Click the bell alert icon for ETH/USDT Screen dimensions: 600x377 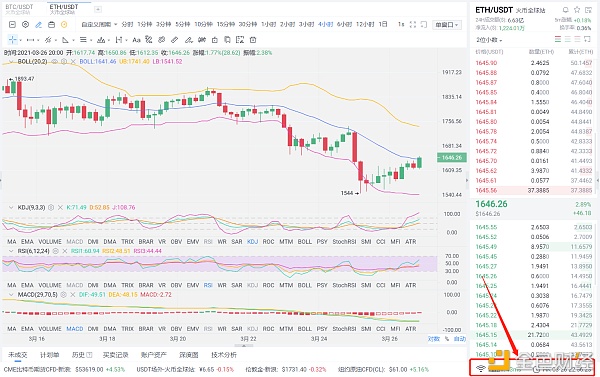click(x=565, y=10)
